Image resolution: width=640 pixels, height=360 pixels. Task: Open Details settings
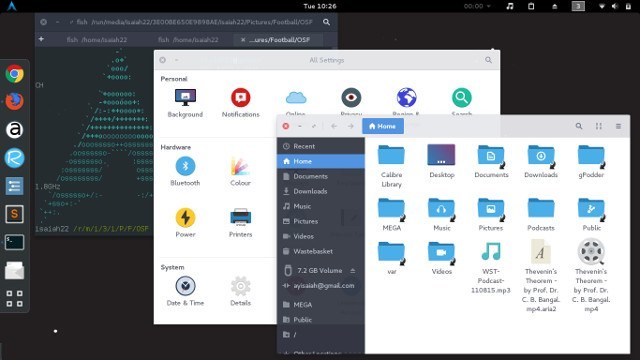pos(240,291)
